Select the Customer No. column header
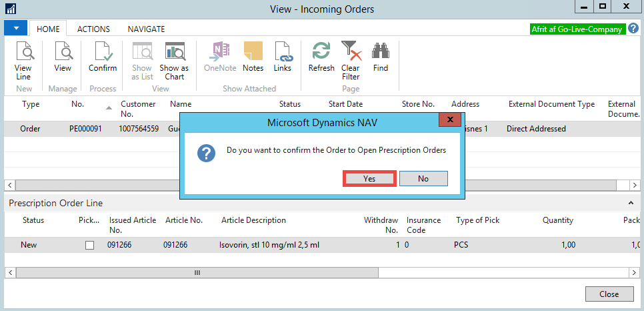Viewport: 644px width, 311px height. (138, 109)
